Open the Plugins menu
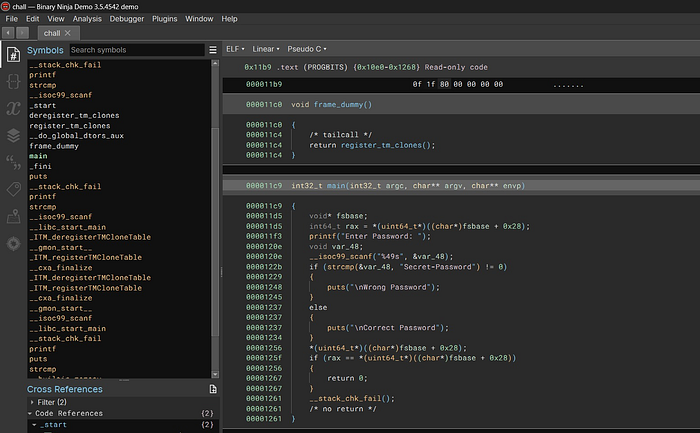 tap(167, 18)
